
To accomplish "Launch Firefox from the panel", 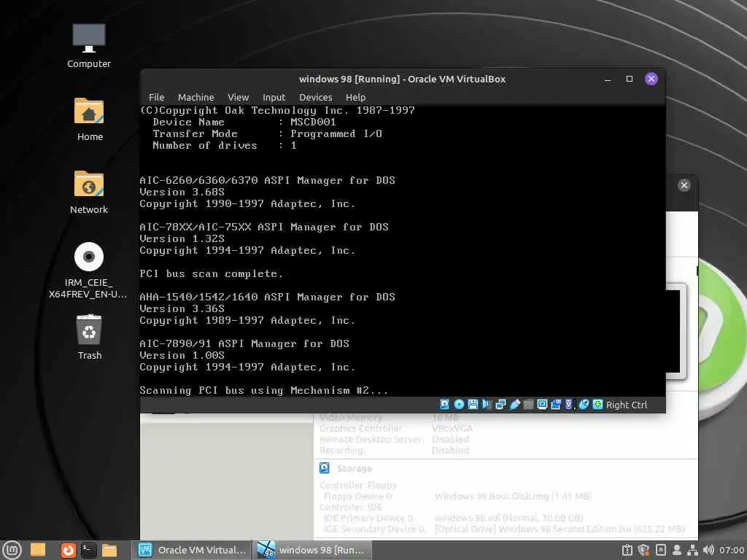I will coord(68,551).
